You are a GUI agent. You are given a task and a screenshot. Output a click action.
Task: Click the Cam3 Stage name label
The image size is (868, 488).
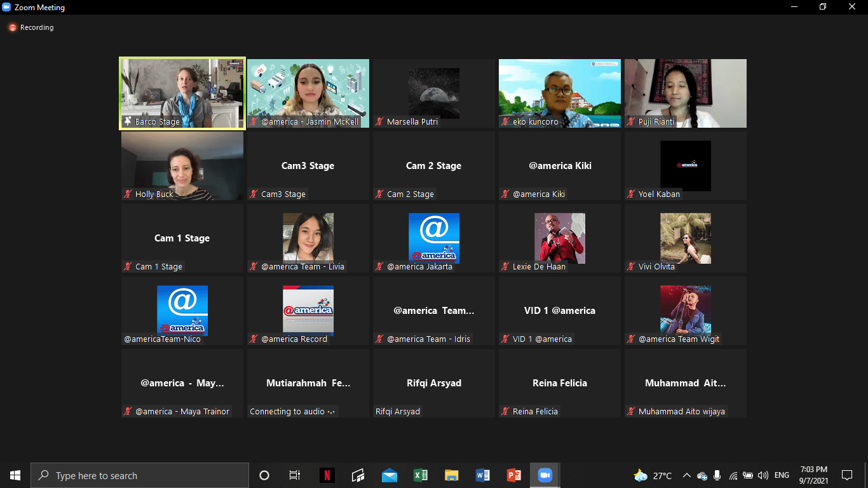pos(283,194)
